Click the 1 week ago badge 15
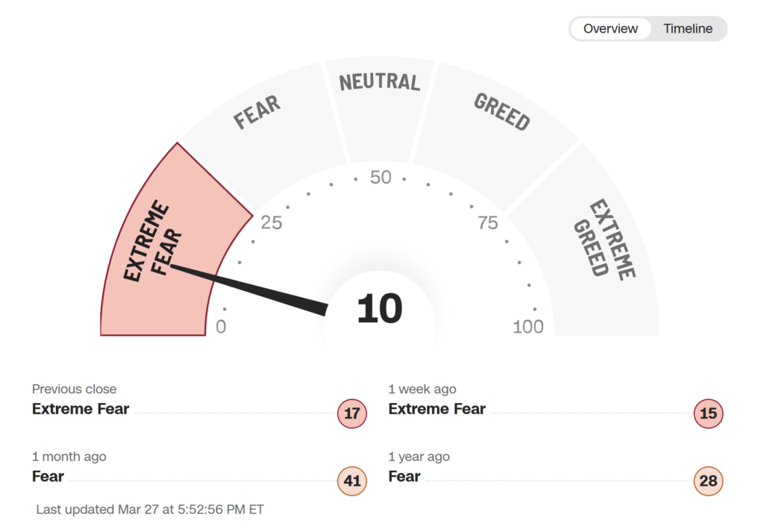This screenshot has height=532, width=764. pos(708,413)
